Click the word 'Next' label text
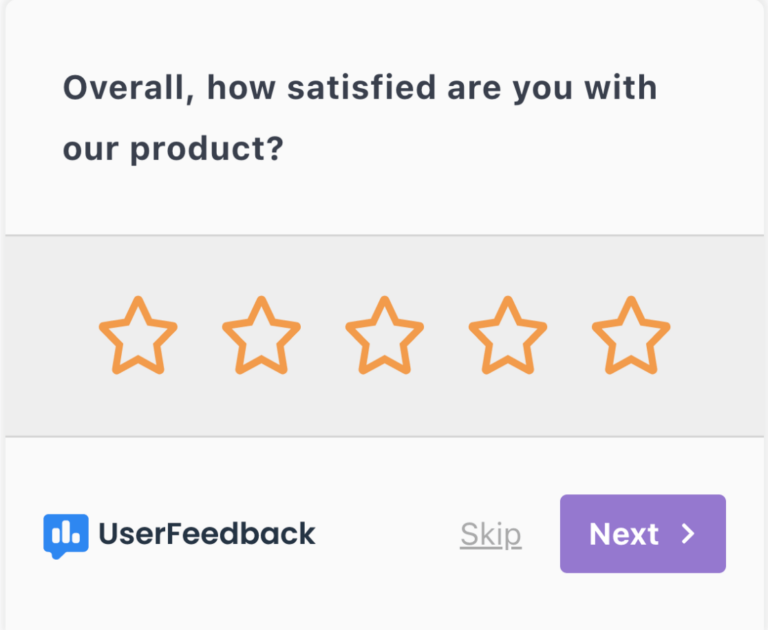This screenshot has height=630, width=768. (623, 534)
